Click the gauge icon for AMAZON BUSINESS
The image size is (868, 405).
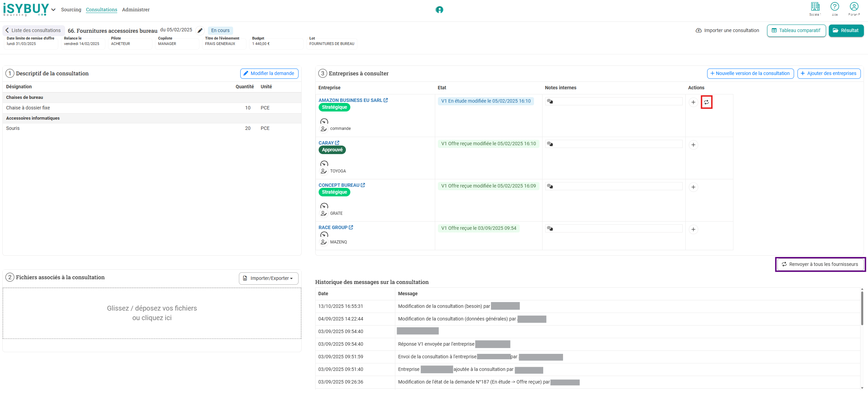point(324,121)
